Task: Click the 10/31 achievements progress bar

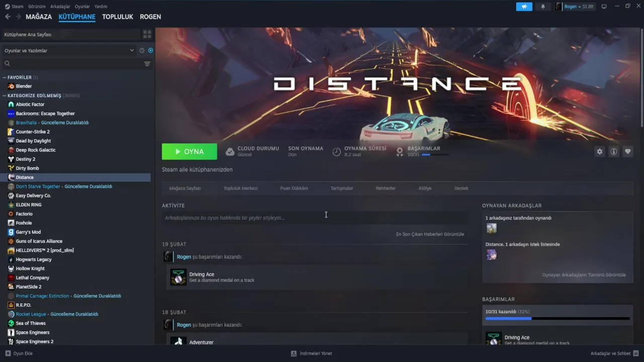Action: 557,318
